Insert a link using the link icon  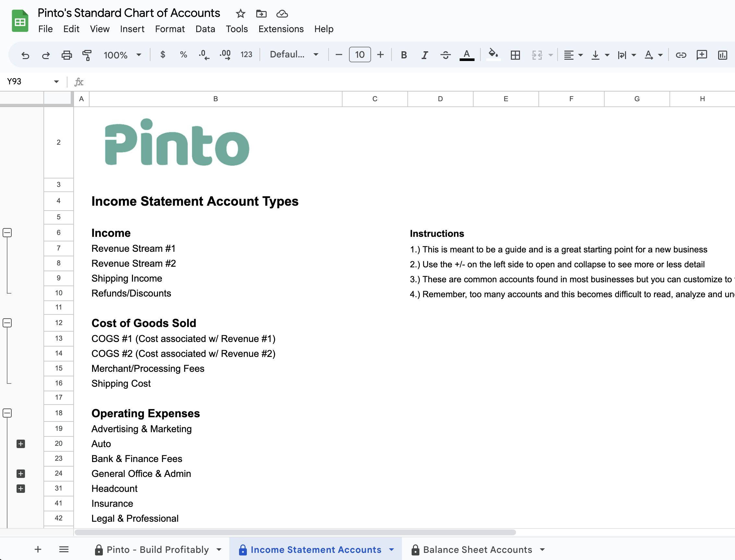click(681, 55)
